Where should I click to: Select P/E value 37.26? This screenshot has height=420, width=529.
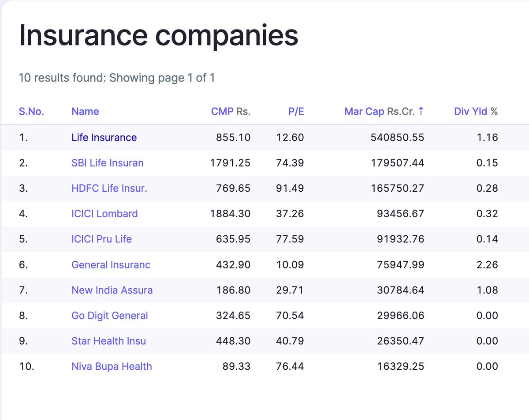(290, 214)
